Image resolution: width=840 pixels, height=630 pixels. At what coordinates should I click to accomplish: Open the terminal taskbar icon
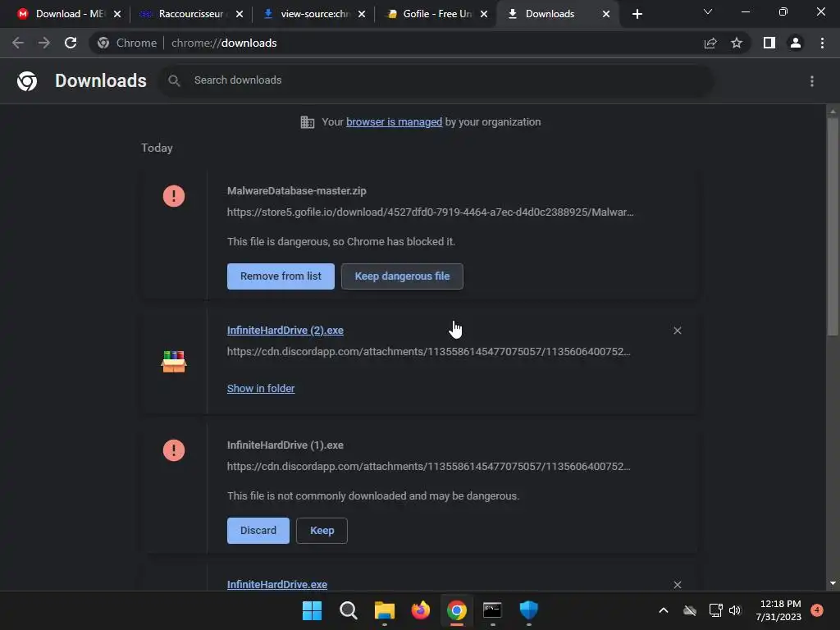(x=492, y=610)
